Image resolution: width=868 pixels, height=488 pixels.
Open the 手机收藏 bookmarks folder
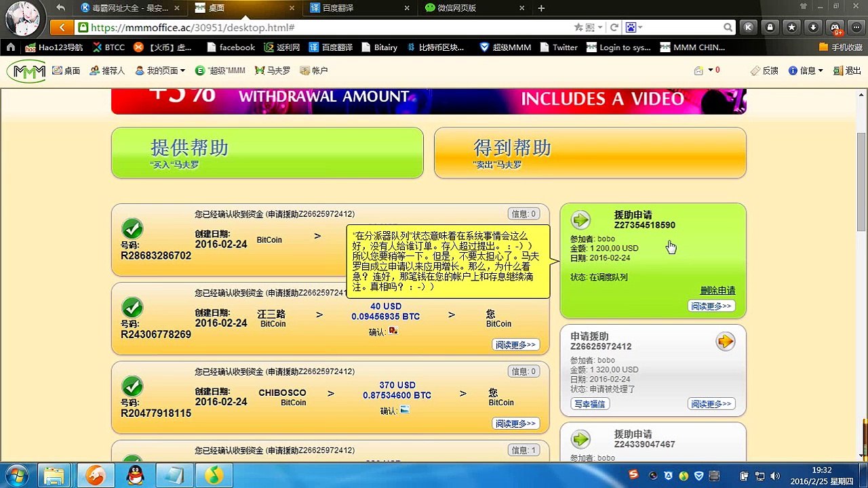pos(840,47)
